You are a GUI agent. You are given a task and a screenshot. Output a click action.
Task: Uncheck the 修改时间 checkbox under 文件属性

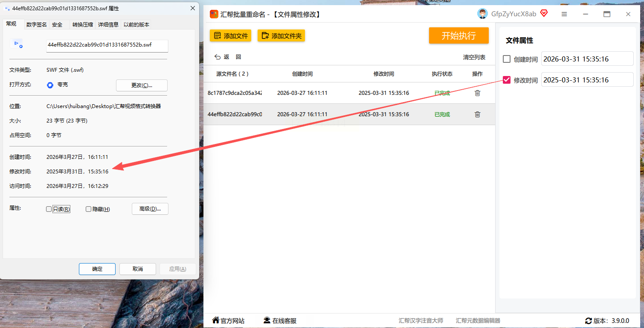(507, 80)
